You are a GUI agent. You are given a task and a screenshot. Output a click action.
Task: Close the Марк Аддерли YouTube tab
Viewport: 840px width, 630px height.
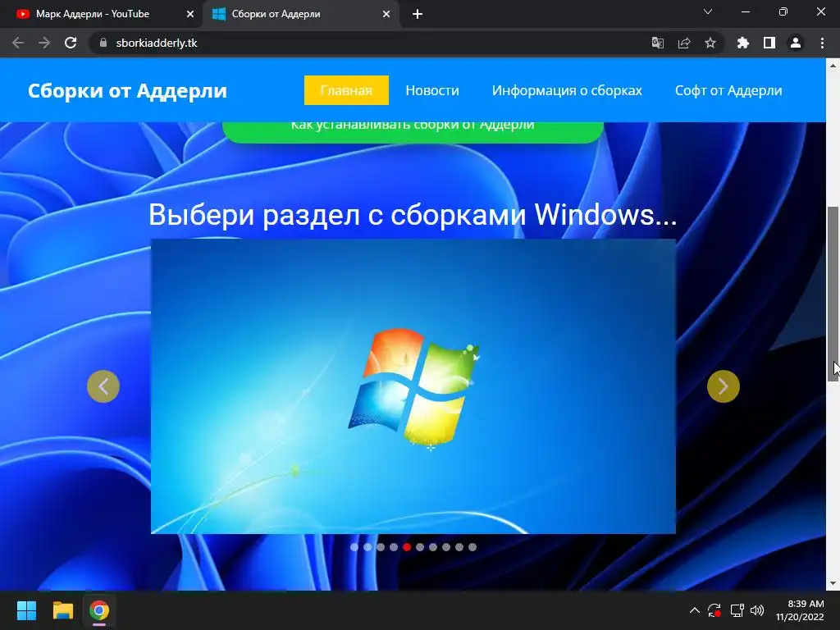[x=189, y=14]
